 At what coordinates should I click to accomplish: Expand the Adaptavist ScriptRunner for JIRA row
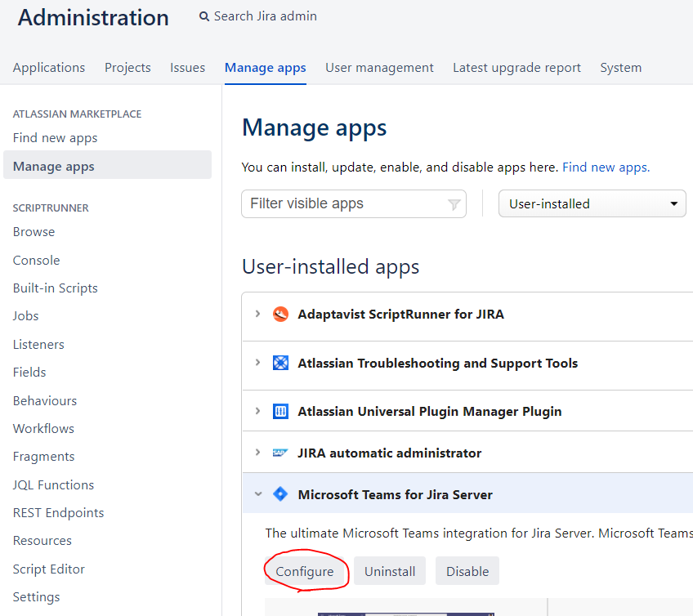click(x=257, y=314)
